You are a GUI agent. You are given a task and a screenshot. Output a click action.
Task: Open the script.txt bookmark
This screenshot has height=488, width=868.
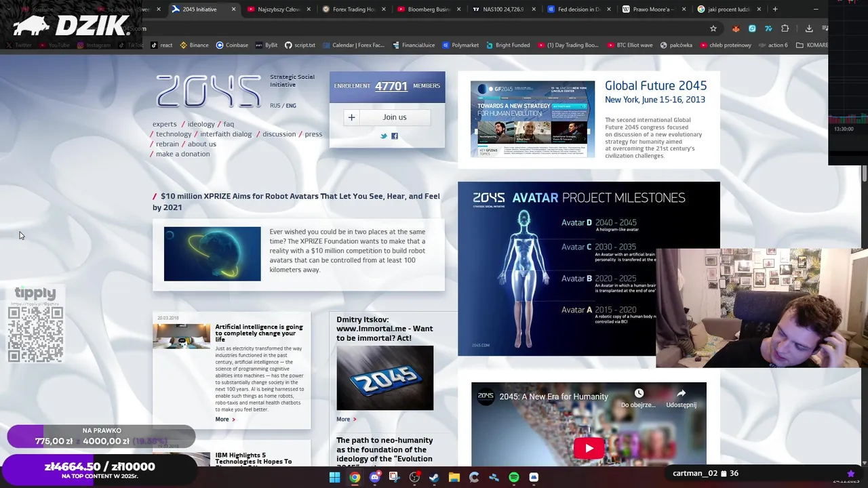[300, 45]
